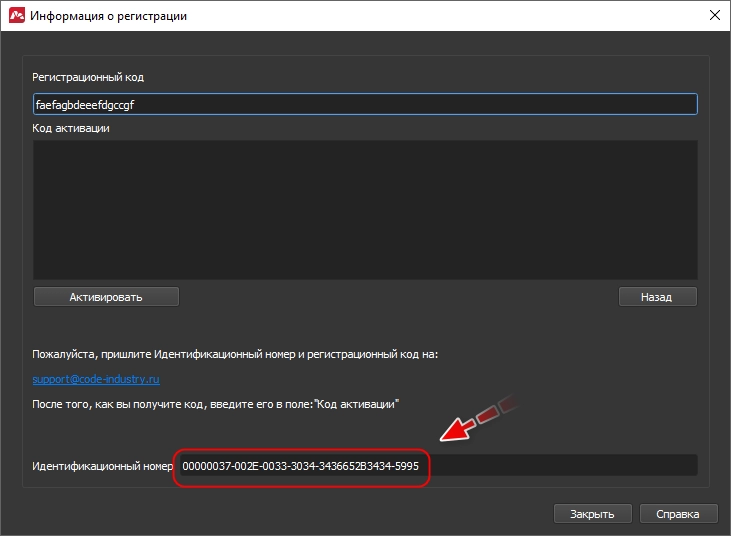Open help with the Справка button
This screenshot has height=536, width=731.
[x=678, y=514]
